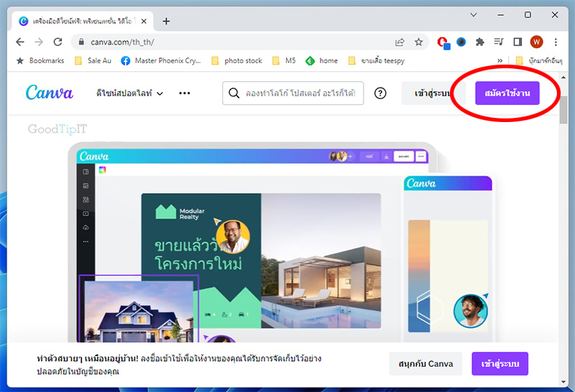Open Chrome three-dot menu
Image resolution: width=575 pixels, height=392 pixels.
click(556, 42)
